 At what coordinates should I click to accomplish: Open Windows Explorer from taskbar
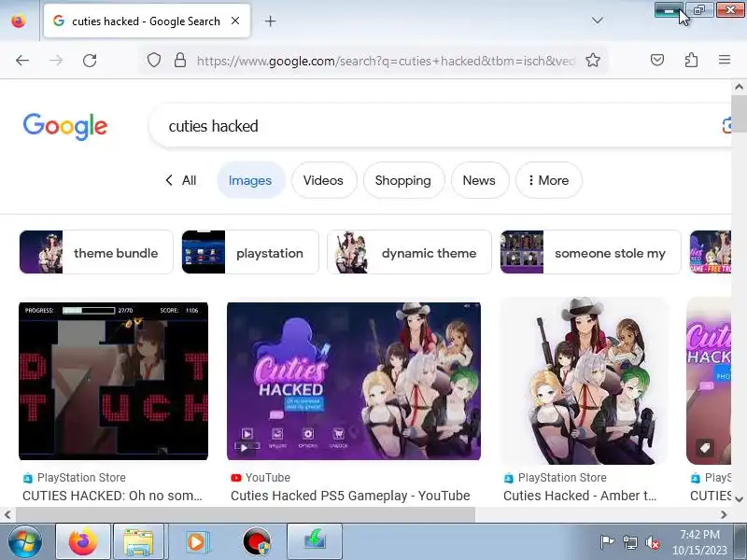138,541
